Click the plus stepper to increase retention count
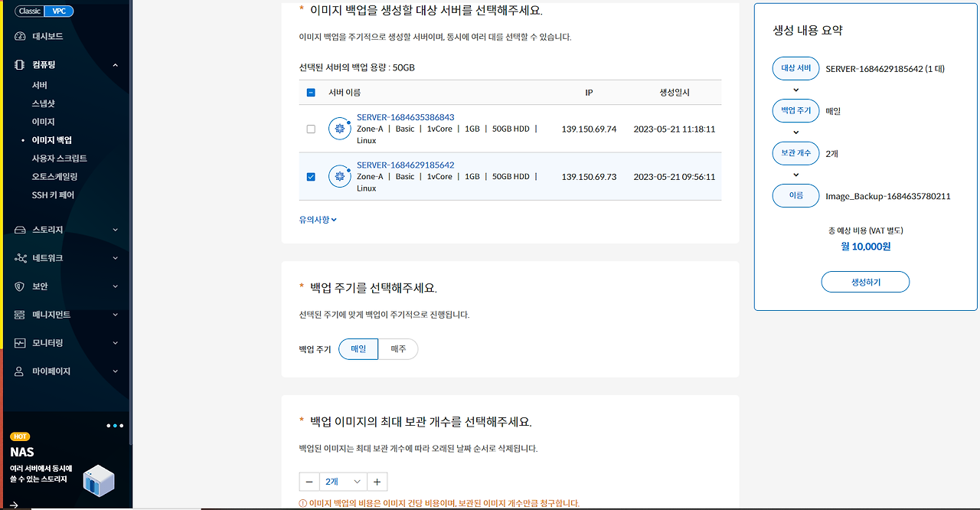This screenshot has height=510, width=980. click(x=377, y=482)
